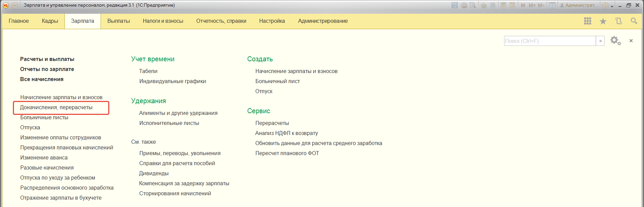The image size is (644, 207).
Task: Click the M memory button
Action: [x=523, y=5]
